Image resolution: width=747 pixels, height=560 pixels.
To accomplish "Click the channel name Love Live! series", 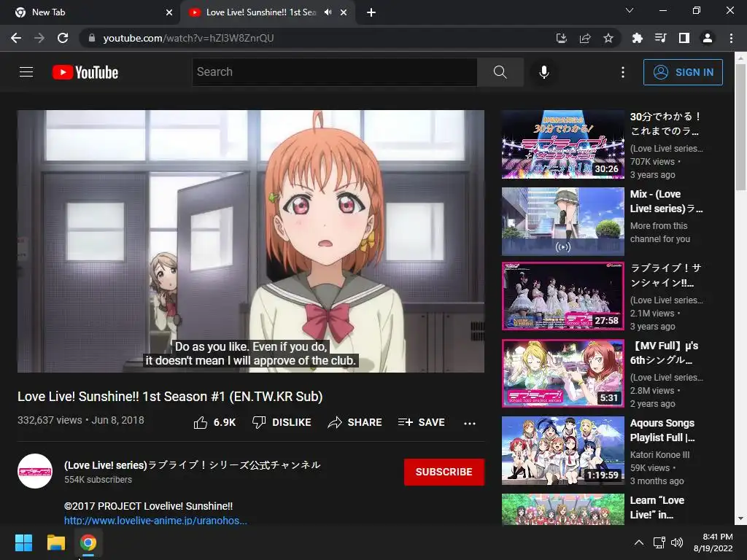I will (193, 465).
